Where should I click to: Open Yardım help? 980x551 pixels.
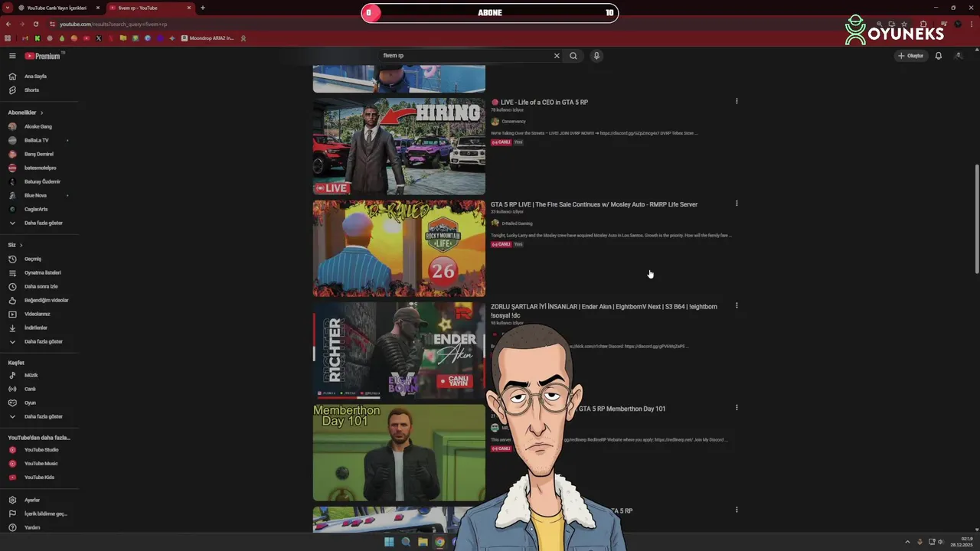(31, 527)
